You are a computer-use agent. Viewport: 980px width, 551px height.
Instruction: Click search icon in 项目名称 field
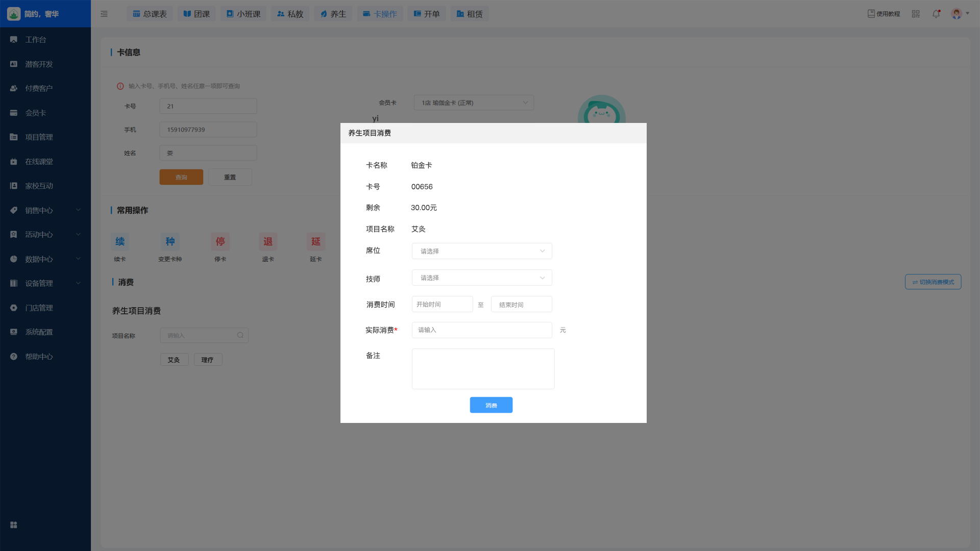pyautogui.click(x=240, y=335)
